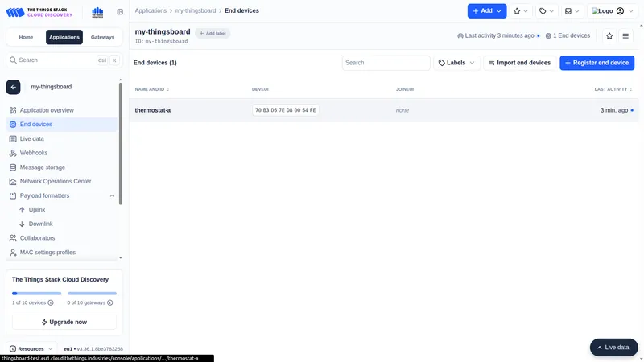The width and height of the screenshot is (644, 362).
Task: Open The Things Stack Cloud Discovery logo
Action: (39, 12)
